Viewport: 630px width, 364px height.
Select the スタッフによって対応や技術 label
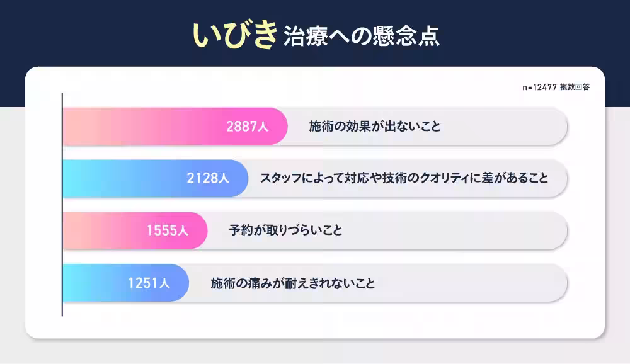click(x=404, y=178)
